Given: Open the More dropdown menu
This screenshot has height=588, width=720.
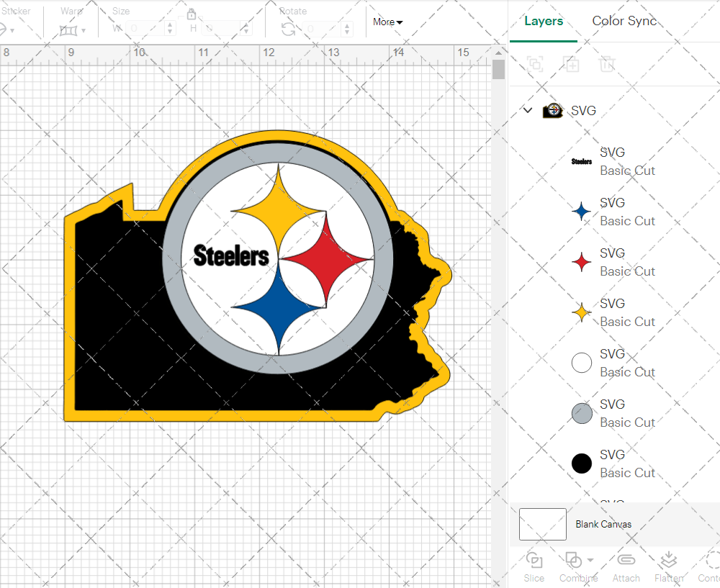Looking at the screenshot, I should (x=387, y=22).
